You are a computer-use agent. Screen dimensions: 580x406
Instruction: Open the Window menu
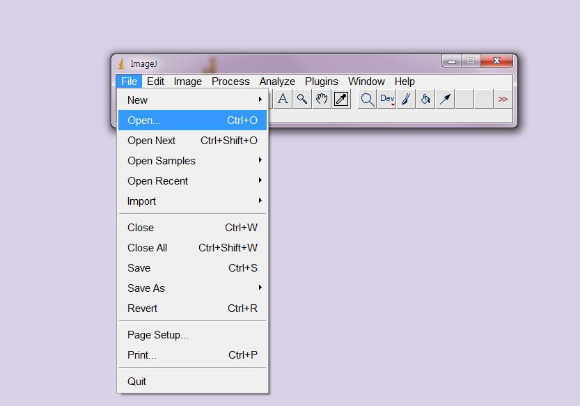coord(366,81)
